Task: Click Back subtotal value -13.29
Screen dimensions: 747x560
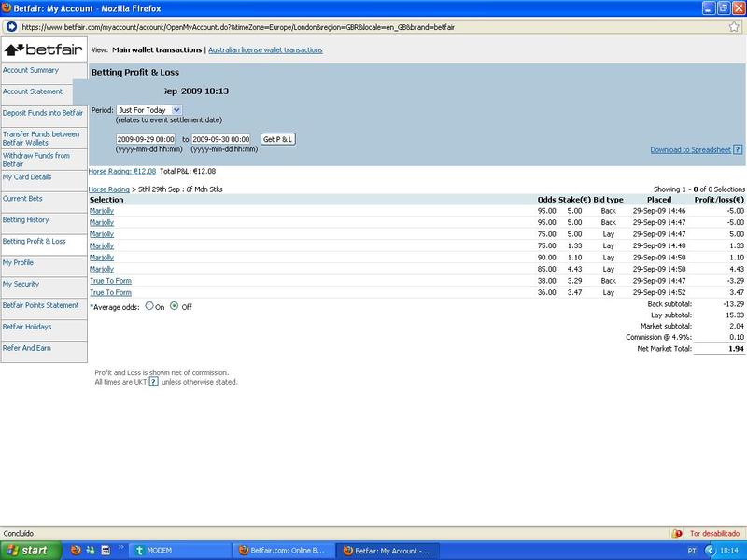Action: pyautogui.click(x=733, y=304)
